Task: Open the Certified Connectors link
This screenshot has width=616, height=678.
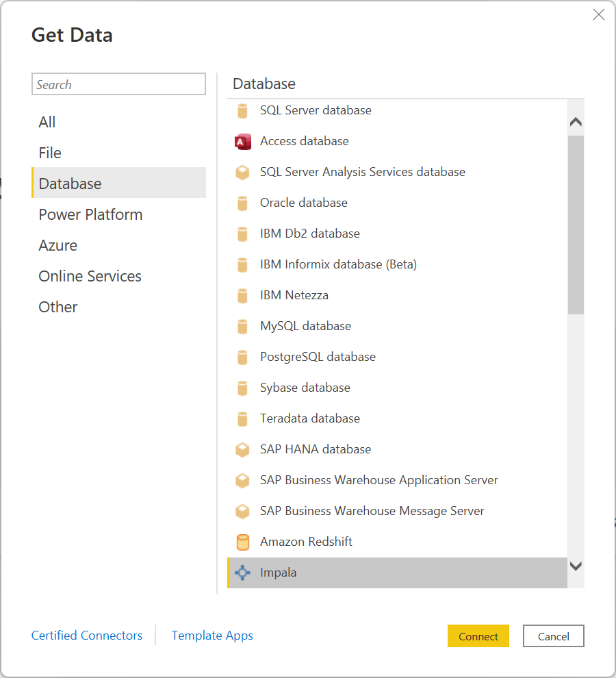Action: tap(87, 636)
